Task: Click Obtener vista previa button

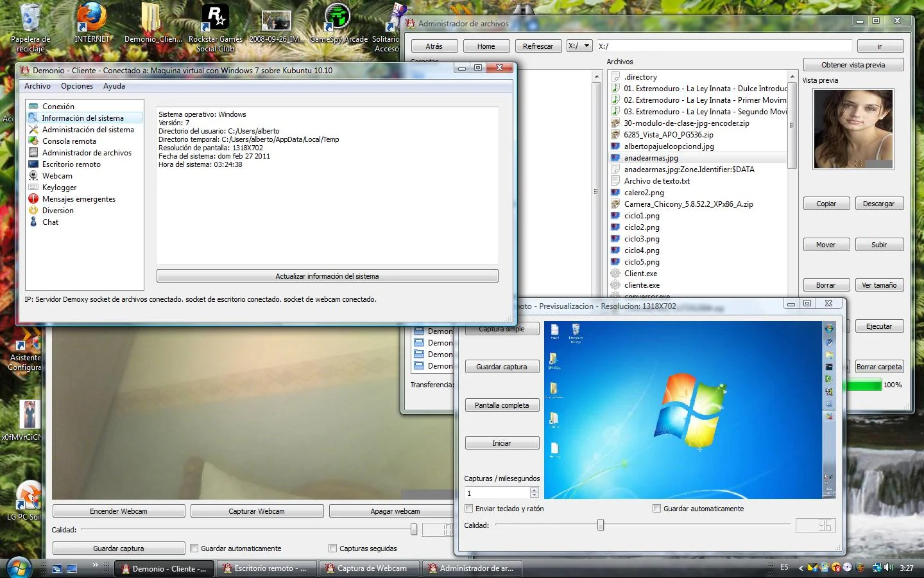Action: pos(853,65)
